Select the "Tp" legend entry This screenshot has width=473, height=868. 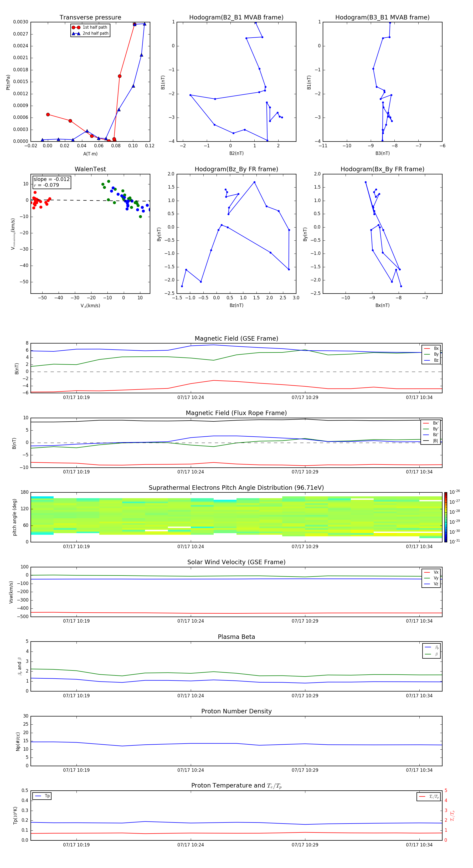[x=42, y=796]
